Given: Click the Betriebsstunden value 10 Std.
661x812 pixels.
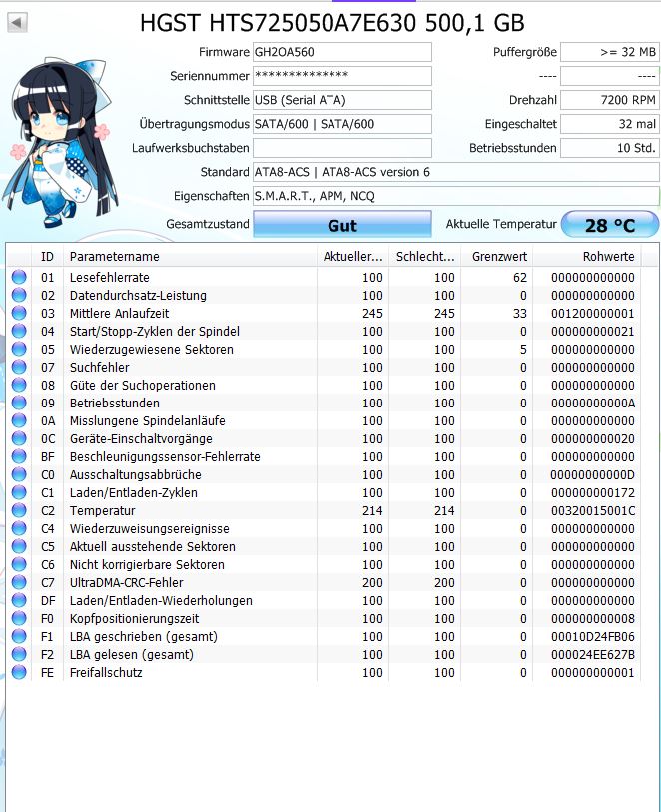Looking at the screenshot, I should click(x=610, y=148).
